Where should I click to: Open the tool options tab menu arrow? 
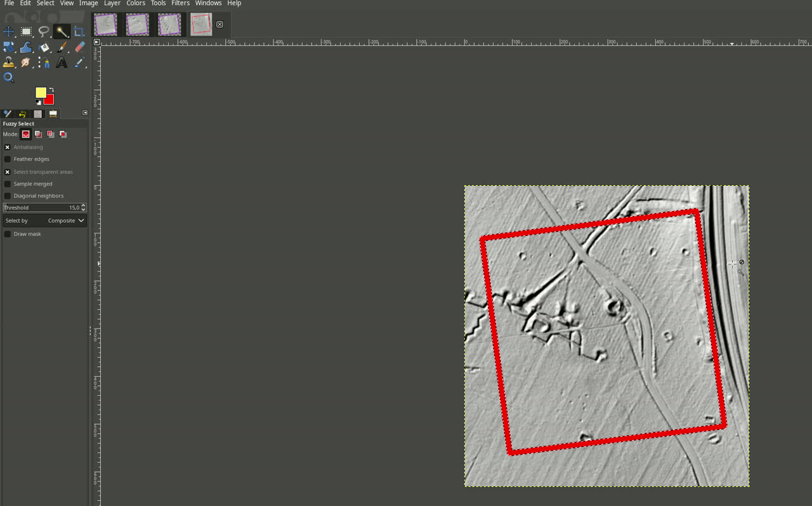tap(85, 113)
